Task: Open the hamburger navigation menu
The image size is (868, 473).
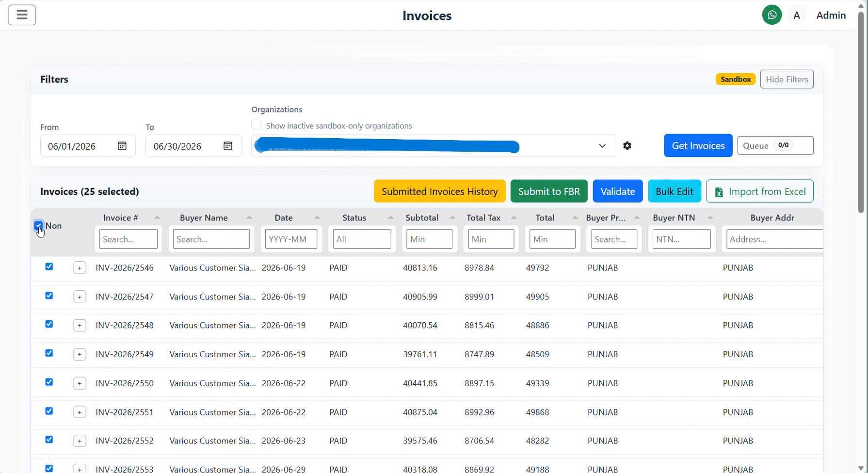Action: [22, 15]
